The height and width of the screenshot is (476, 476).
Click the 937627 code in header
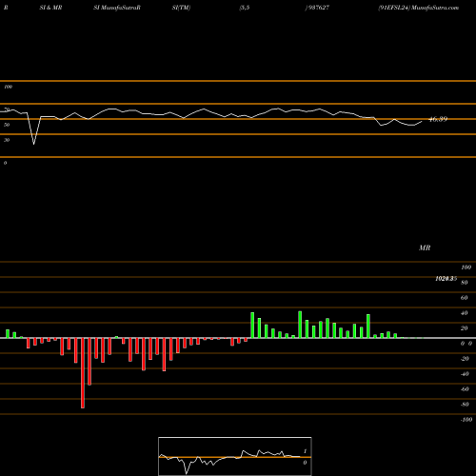click(318, 8)
